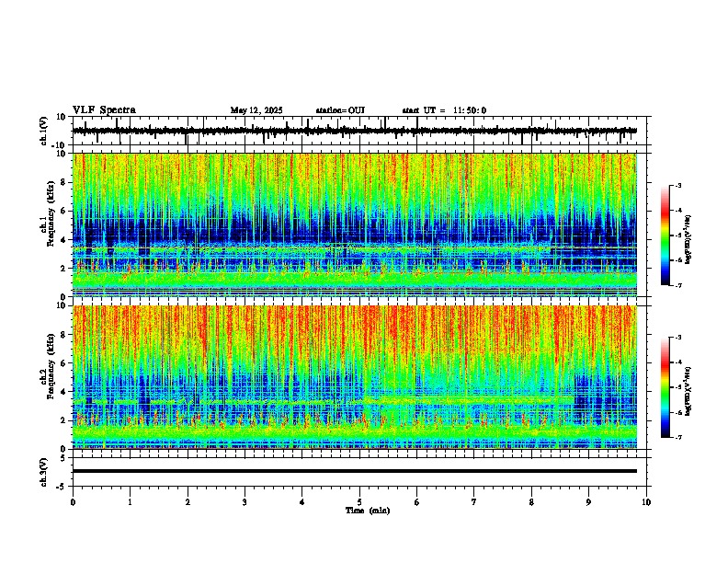Select the "station=OUI" header label

click(x=340, y=110)
